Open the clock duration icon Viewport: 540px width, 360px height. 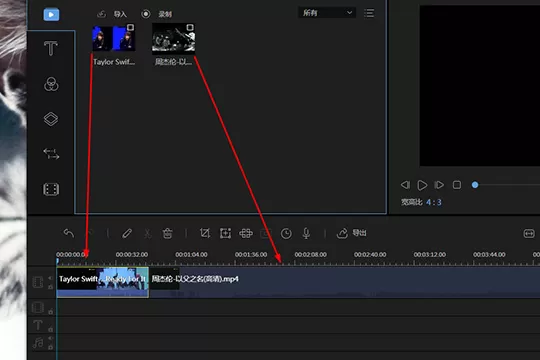286,234
